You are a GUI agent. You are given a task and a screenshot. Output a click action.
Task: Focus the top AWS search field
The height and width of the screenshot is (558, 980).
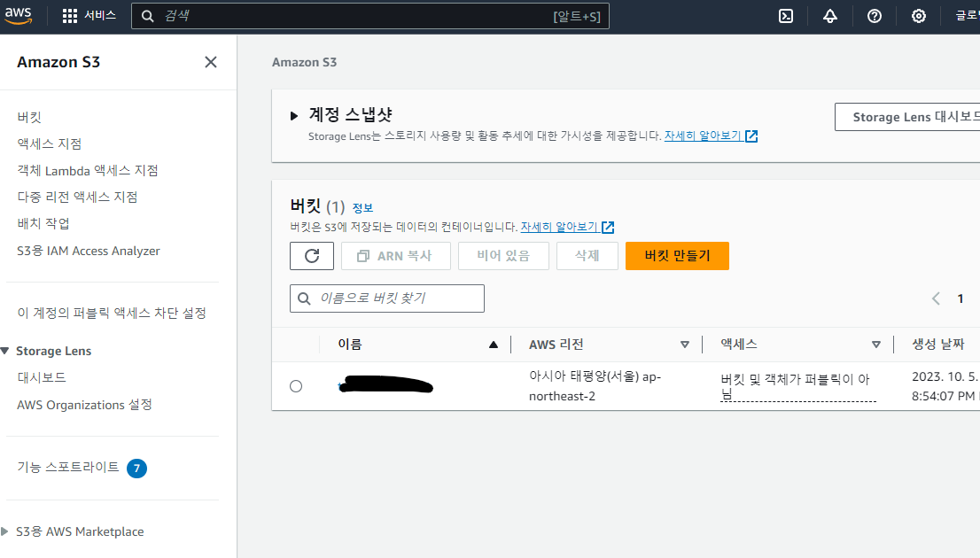pyautogui.click(x=370, y=16)
